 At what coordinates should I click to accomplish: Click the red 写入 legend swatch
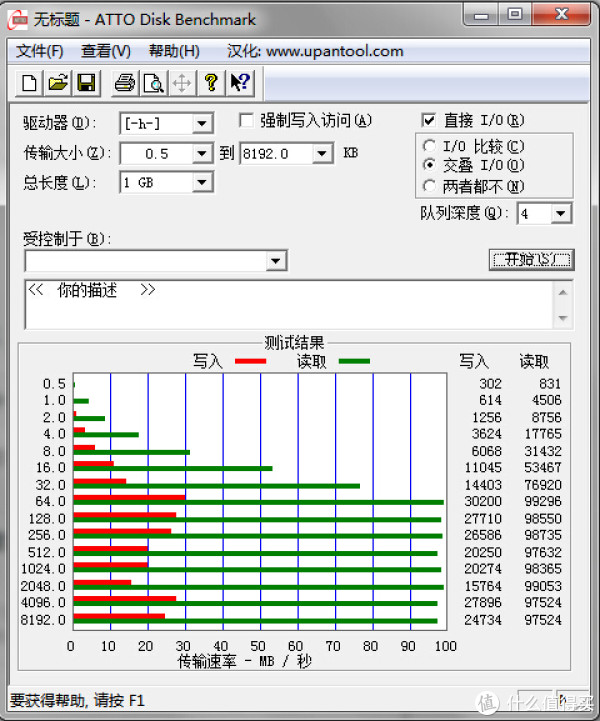tap(251, 361)
